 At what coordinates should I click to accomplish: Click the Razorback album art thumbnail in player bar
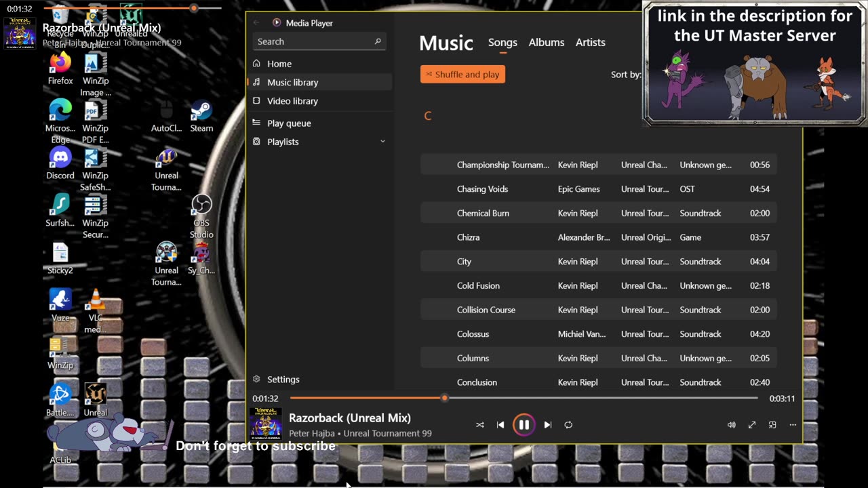266,424
